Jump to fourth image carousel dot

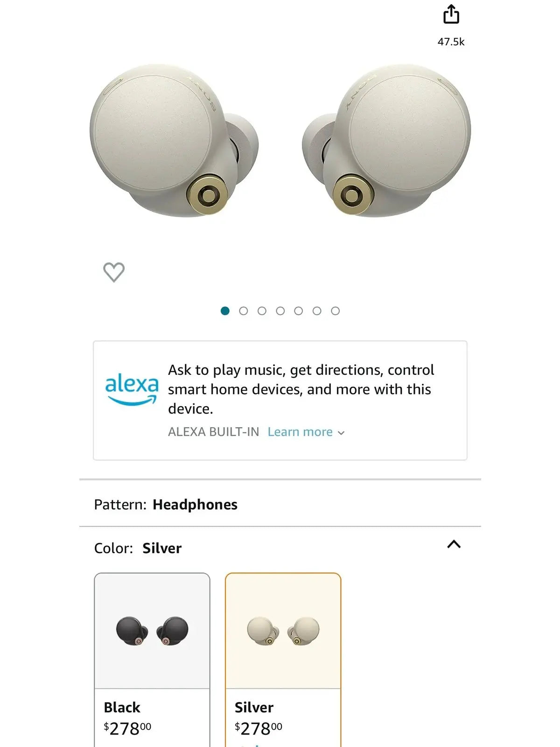[x=280, y=311]
